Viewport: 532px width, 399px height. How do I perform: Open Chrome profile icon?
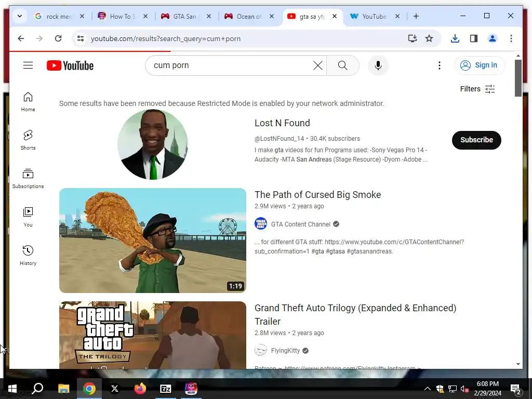pos(493,38)
